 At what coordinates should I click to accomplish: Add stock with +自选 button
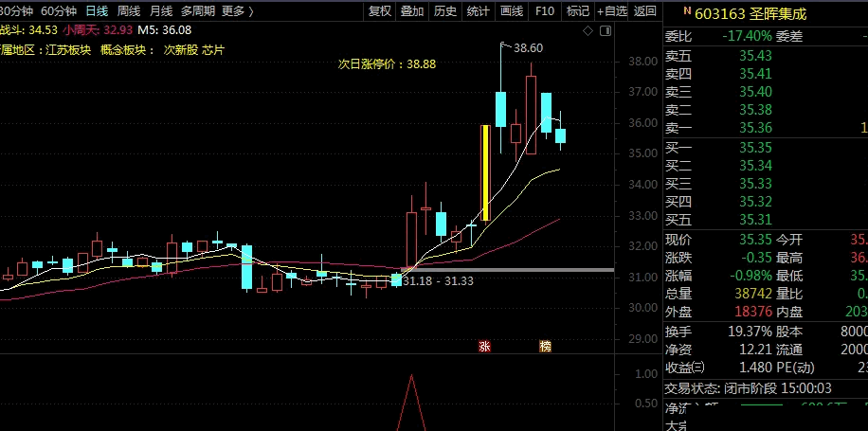coord(612,11)
